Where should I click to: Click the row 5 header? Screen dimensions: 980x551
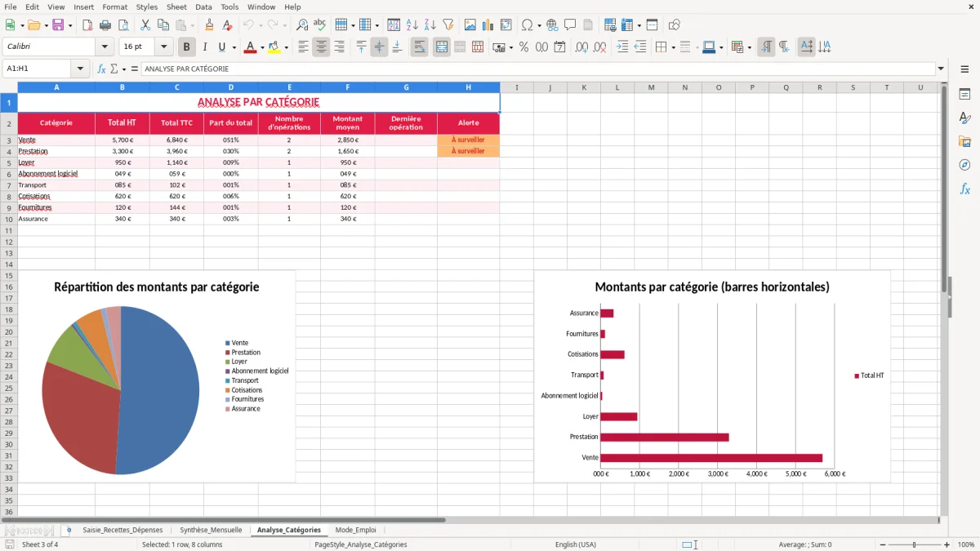9,162
